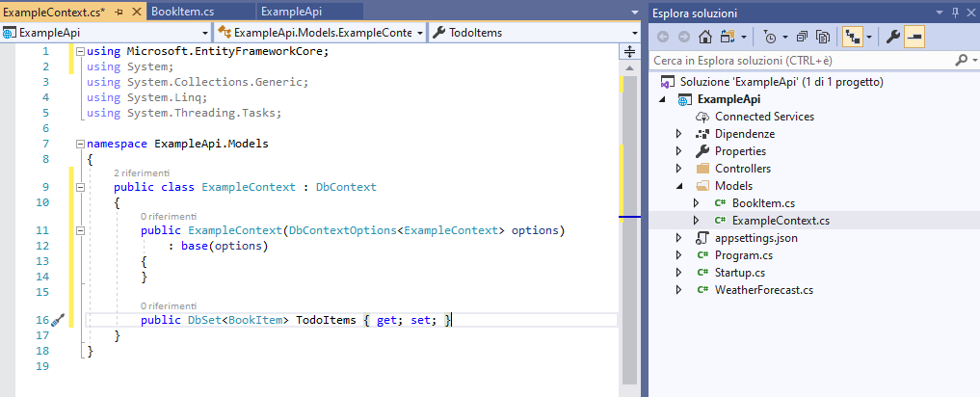Select Program.cs in the tree

(x=744, y=255)
